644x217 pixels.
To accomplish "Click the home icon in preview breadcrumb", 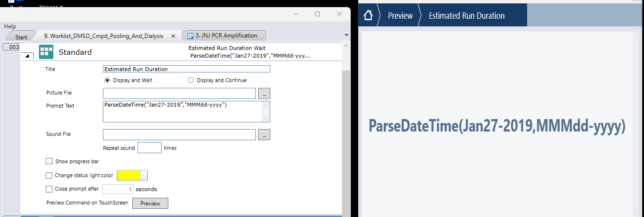I will [368, 15].
